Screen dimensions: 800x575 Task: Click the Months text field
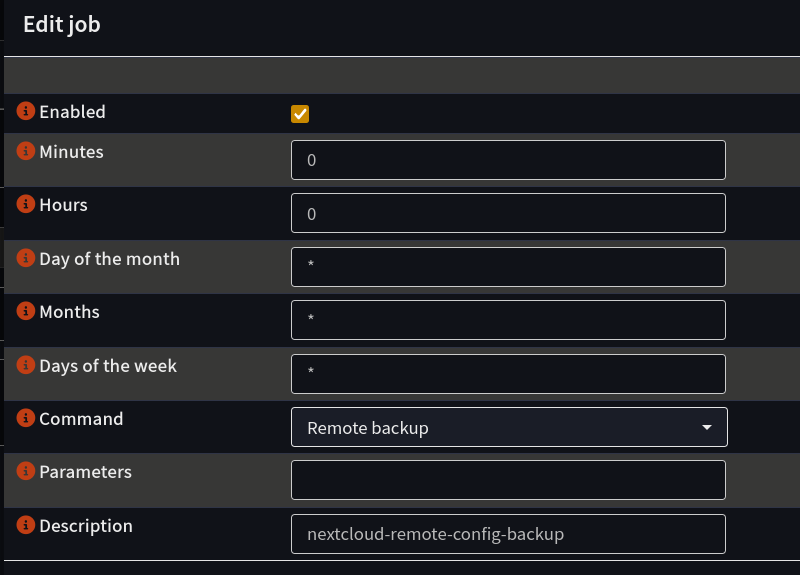[x=508, y=320]
